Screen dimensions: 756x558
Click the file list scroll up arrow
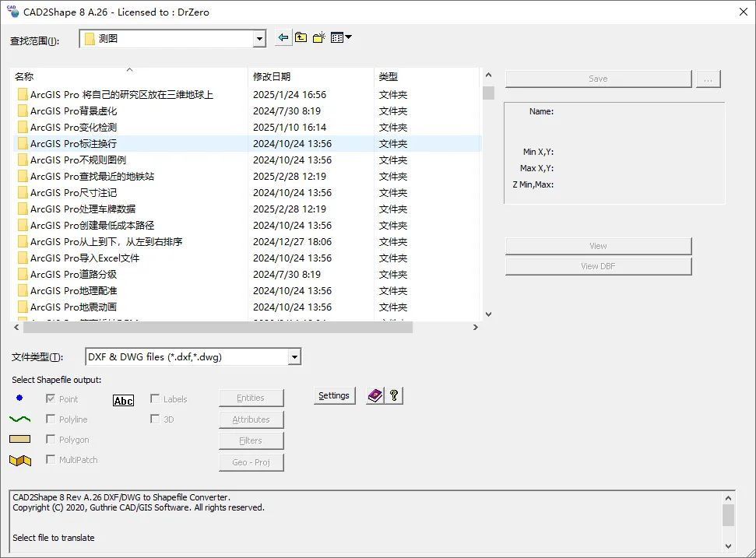point(488,75)
